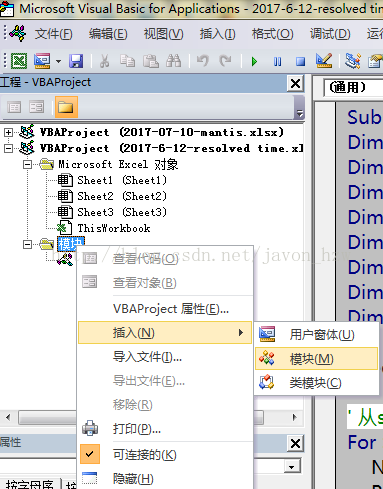Expand VBAProject (2017-07-10-mantis.xlsx) node
The image size is (383, 489).
(8, 133)
